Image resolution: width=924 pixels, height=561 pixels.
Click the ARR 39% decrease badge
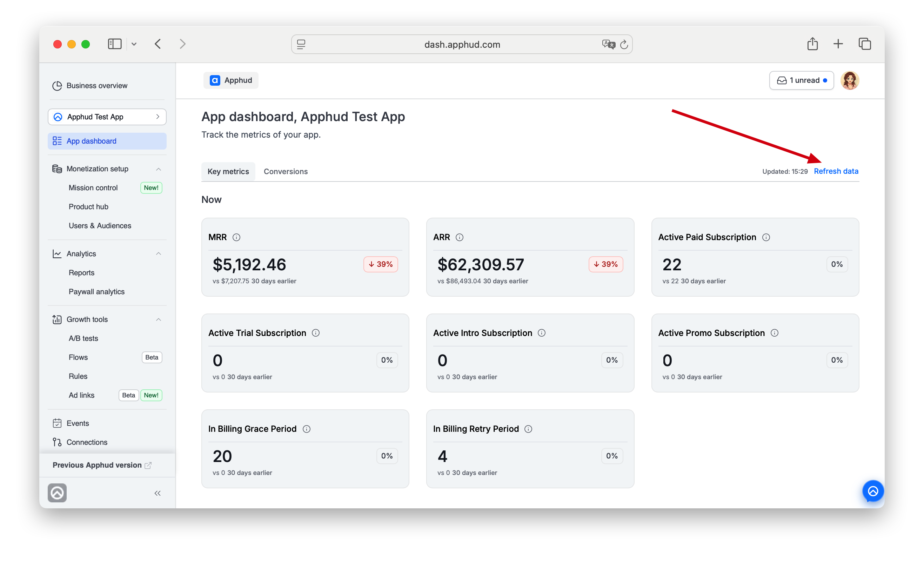point(605,264)
